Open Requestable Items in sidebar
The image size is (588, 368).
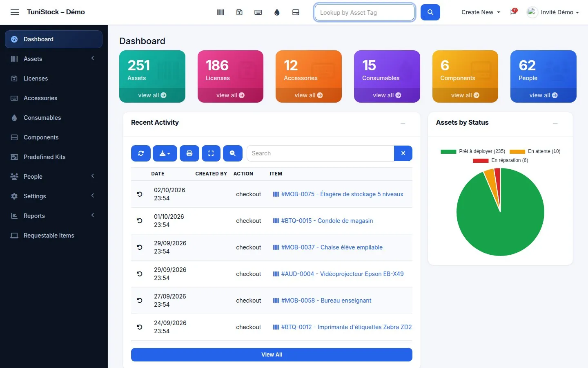tap(53, 236)
